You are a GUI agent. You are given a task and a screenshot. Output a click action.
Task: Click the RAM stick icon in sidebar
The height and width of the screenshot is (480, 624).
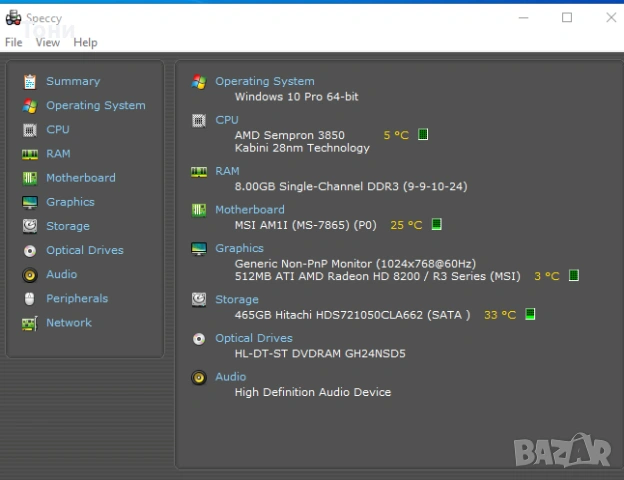30,154
